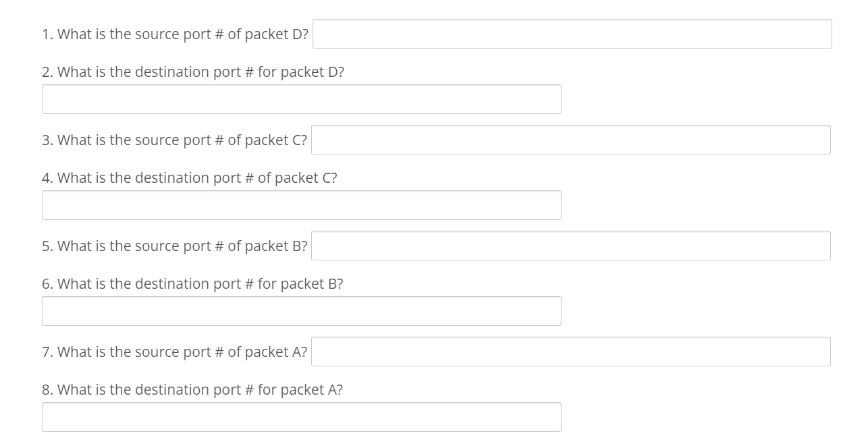Click the destination port field for packet D
The height and width of the screenshot is (448, 868).
[x=301, y=99]
